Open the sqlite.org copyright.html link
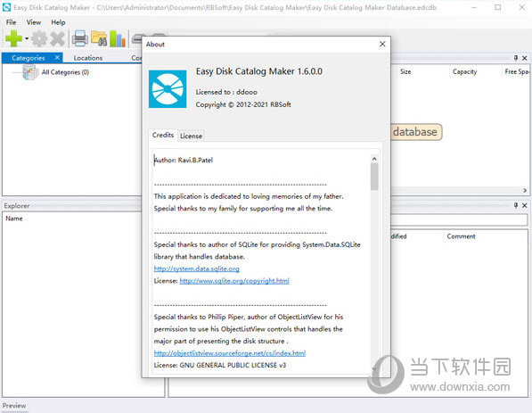The height and width of the screenshot is (413, 532). [x=234, y=281]
